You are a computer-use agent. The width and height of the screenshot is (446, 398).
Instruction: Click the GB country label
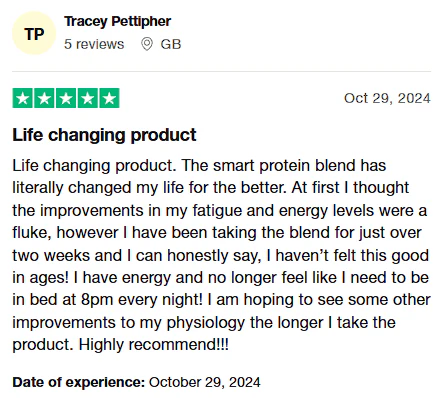(171, 44)
